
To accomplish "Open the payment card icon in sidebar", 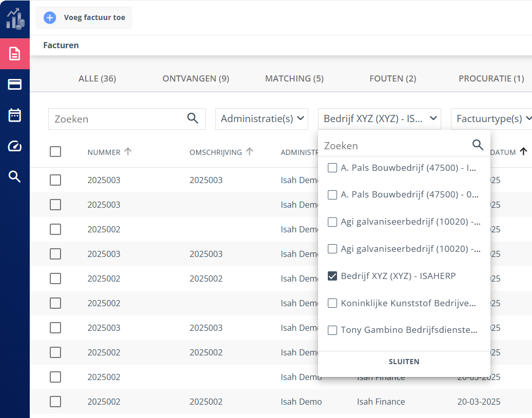I will coord(15,85).
